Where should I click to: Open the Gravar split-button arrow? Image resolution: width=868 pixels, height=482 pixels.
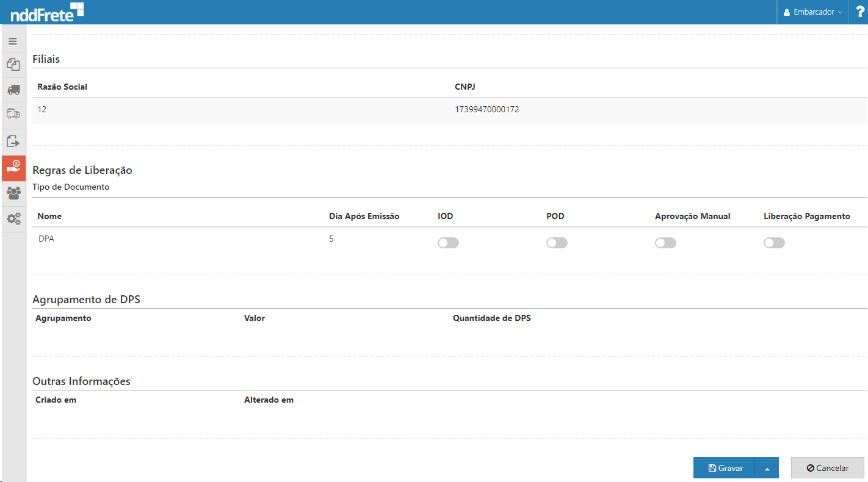[x=767, y=468]
